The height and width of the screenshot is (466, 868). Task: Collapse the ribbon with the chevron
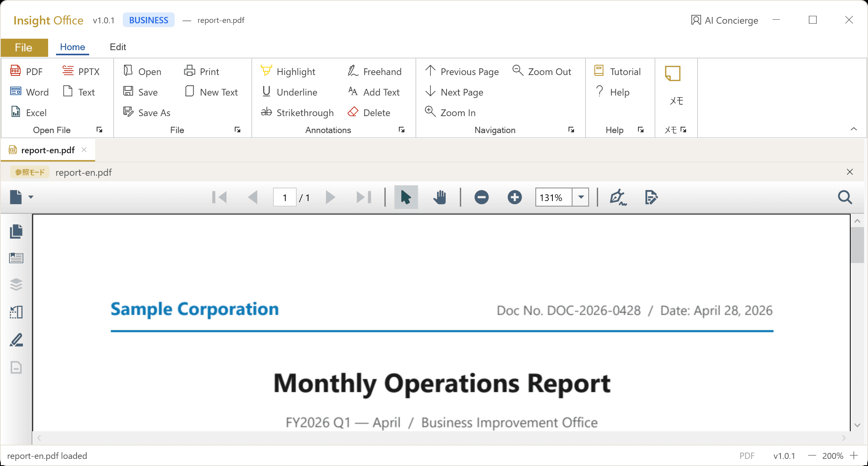pyautogui.click(x=853, y=129)
